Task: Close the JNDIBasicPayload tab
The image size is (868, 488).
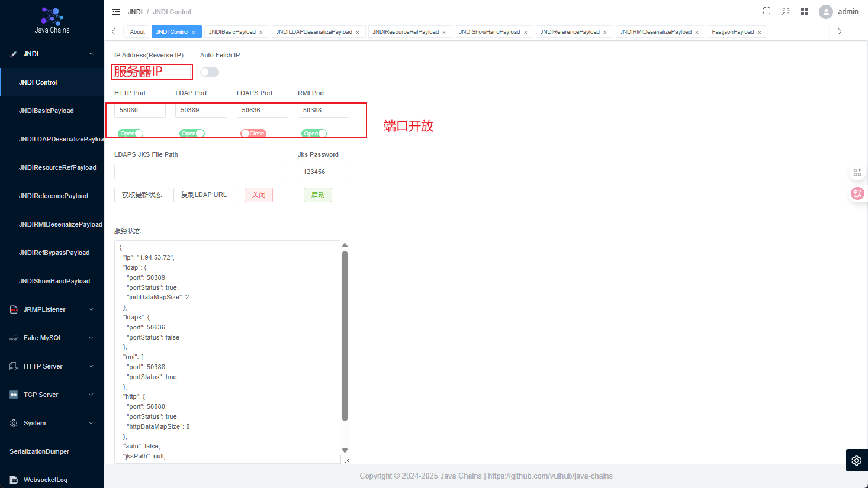Action: coord(261,33)
